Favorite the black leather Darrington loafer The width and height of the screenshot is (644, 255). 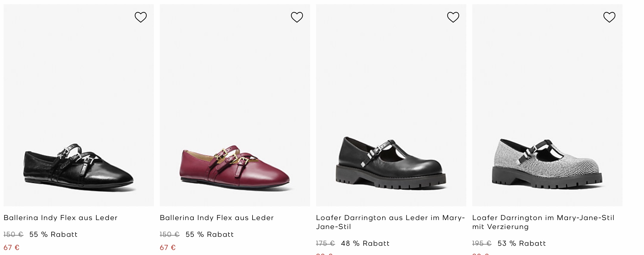(x=453, y=17)
